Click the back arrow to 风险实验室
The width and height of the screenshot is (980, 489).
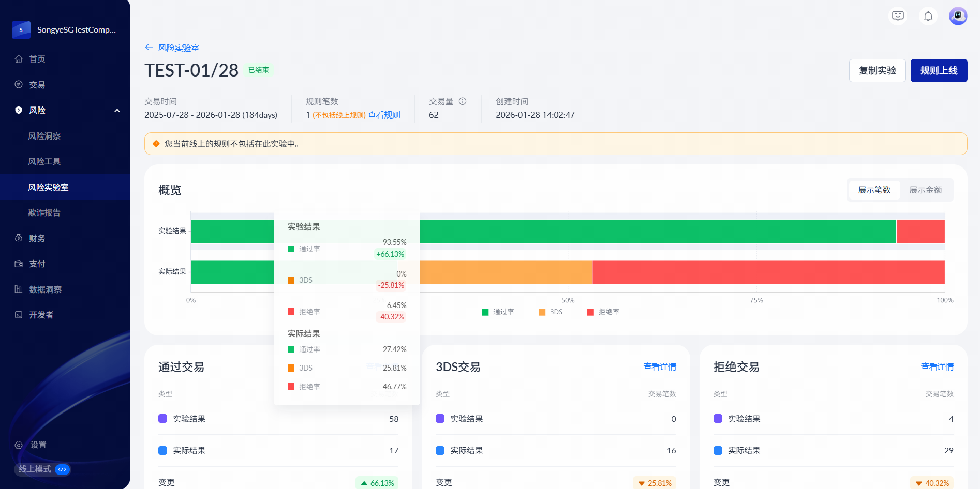tap(149, 48)
